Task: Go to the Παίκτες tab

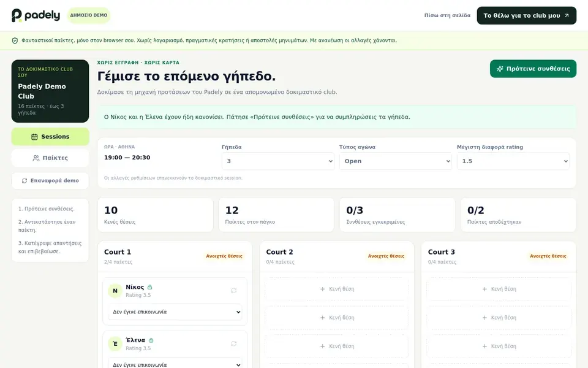Action: click(x=50, y=158)
